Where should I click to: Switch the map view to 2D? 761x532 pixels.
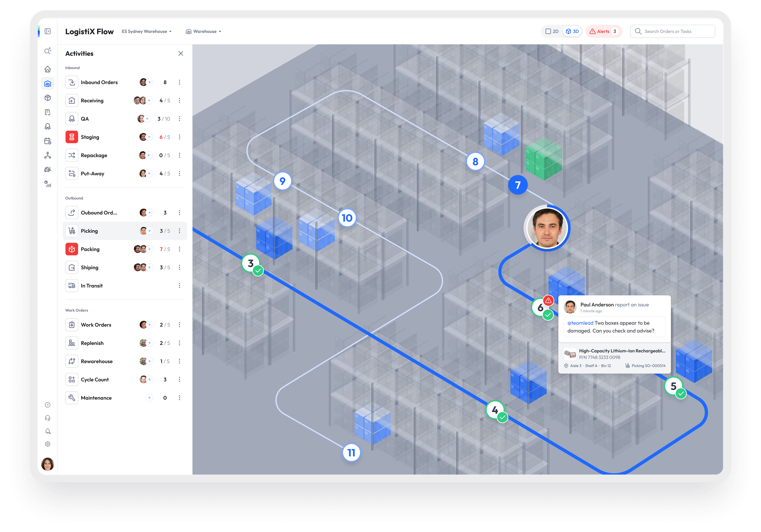click(x=552, y=31)
